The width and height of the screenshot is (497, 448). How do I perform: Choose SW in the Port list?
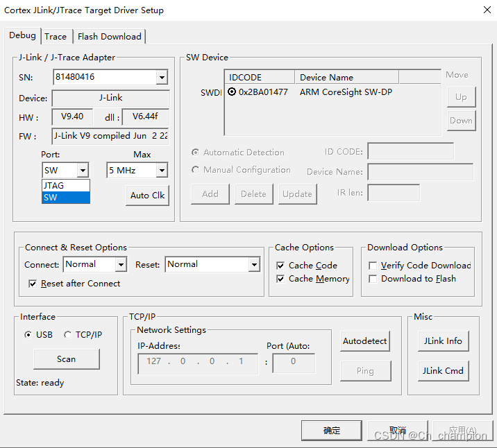pos(66,197)
